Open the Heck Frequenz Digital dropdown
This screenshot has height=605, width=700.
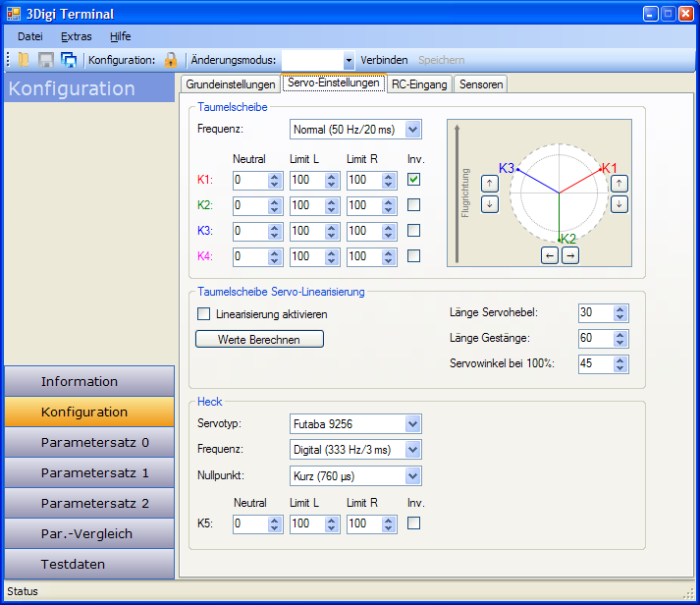point(413,450)
